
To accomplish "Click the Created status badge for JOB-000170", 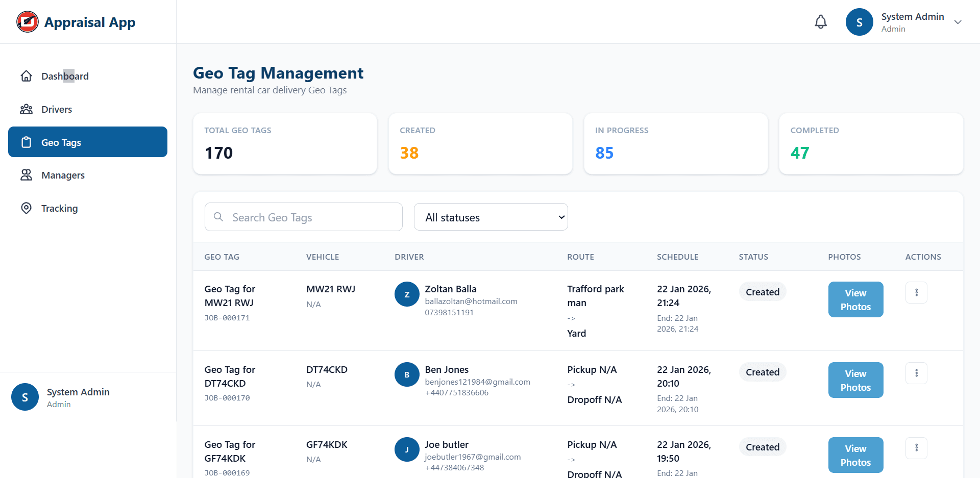I will pos(763,372).
